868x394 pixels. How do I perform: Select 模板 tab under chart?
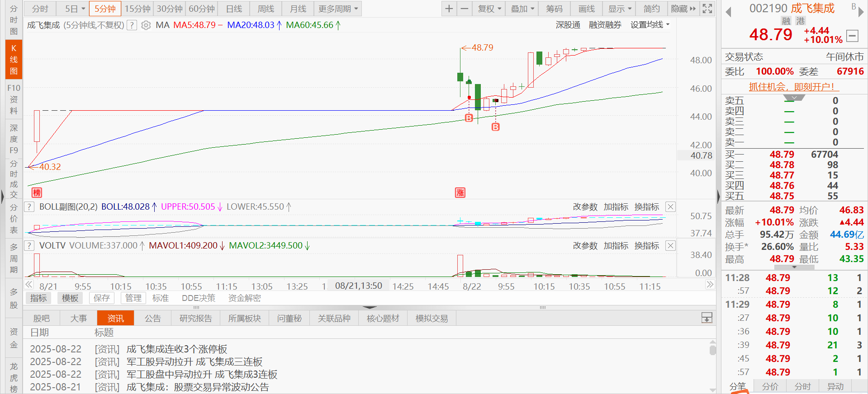70,298
